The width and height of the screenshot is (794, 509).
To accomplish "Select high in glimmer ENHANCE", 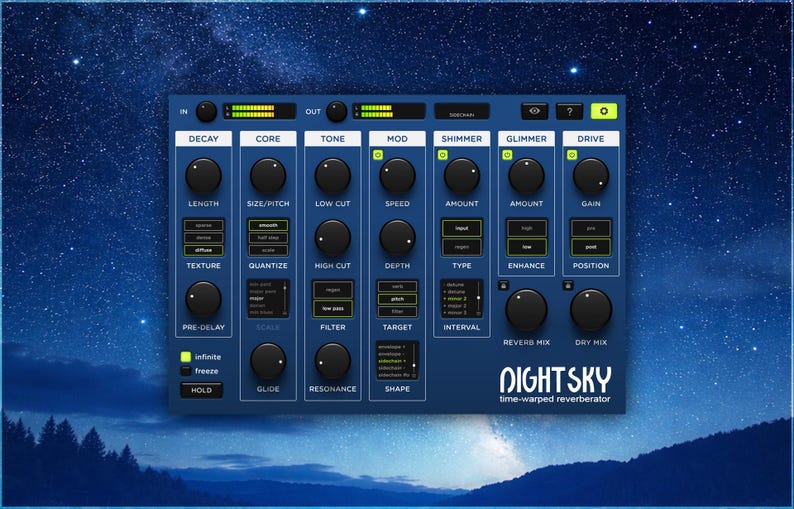I will [527, 228].
